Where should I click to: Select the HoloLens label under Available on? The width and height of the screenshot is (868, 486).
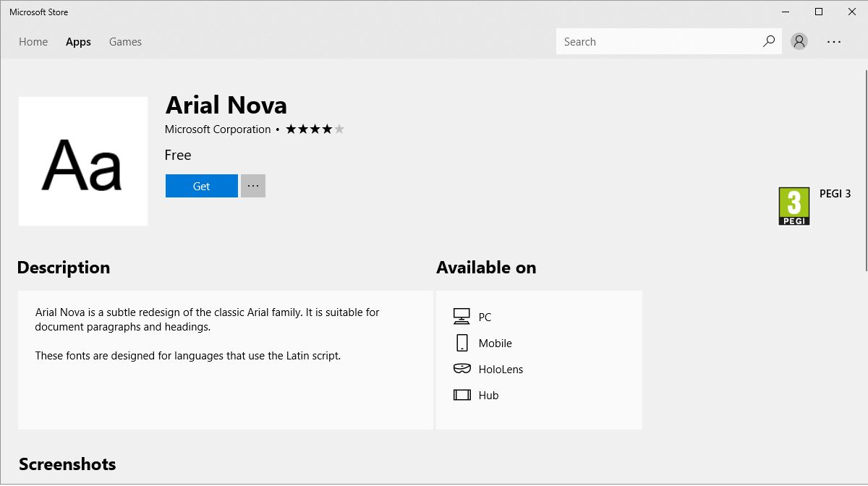tap(501, 369)
